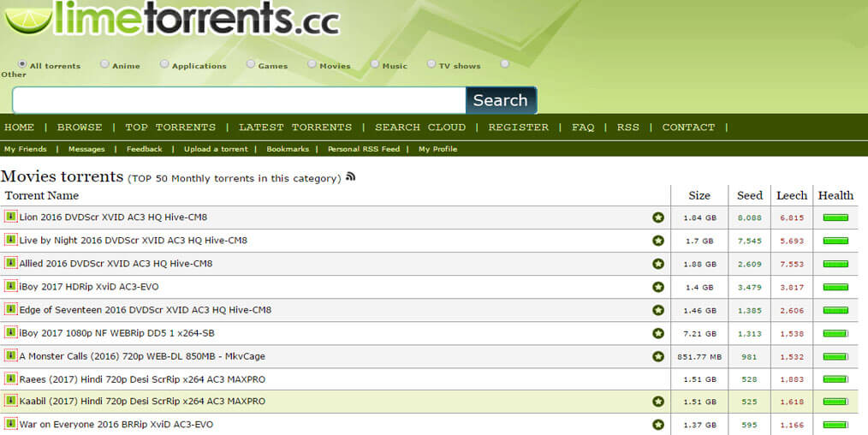Click download icon for Live by Night 2016
Screen dimensions: 868x435
pos(10,240)
